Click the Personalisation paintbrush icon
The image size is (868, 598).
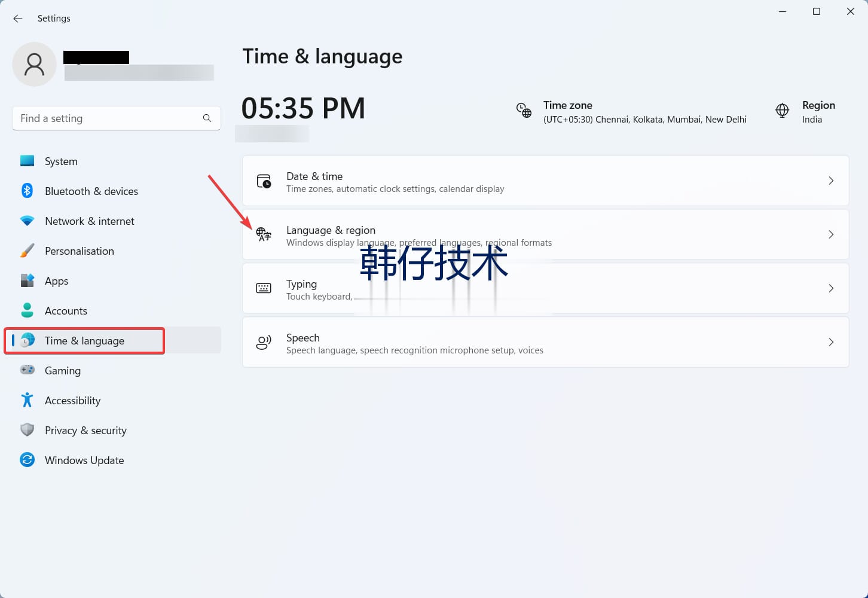(x=27, y=251)
